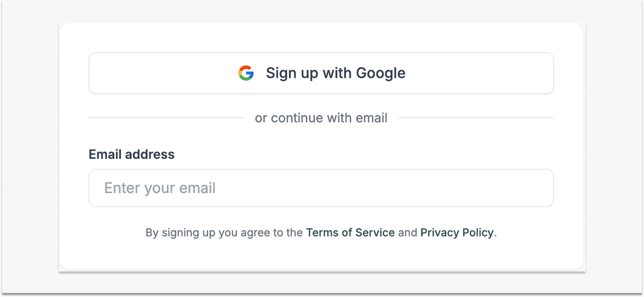644x297 pixels.
Task: Click the 'Enter your email' placeholder text
Action: [160, 188]
